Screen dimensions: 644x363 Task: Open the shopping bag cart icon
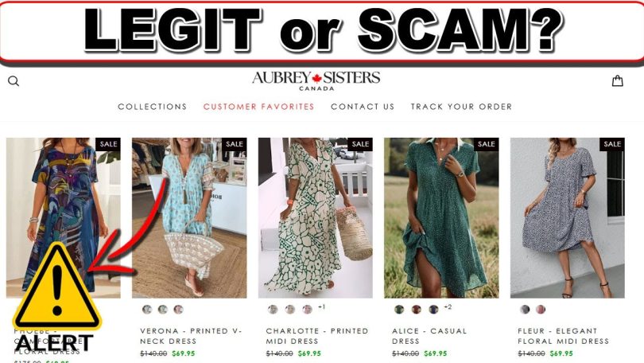coord(617,80)
